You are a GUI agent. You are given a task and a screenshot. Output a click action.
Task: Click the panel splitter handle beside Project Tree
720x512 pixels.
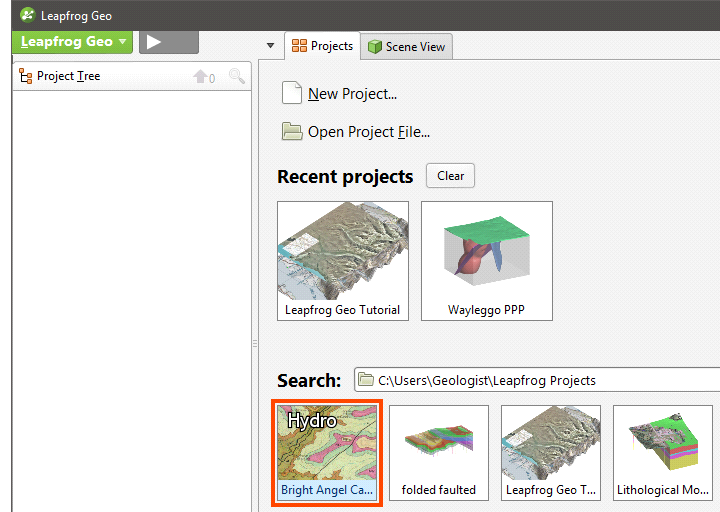[255, 343]
